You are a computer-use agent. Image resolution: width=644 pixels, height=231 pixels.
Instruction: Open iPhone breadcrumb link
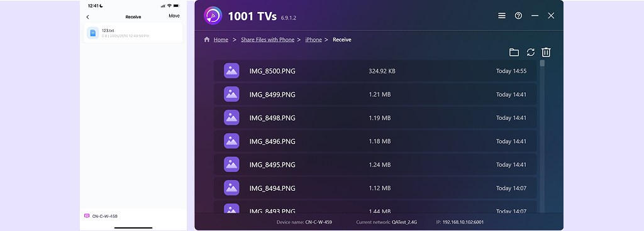(313, 40)
